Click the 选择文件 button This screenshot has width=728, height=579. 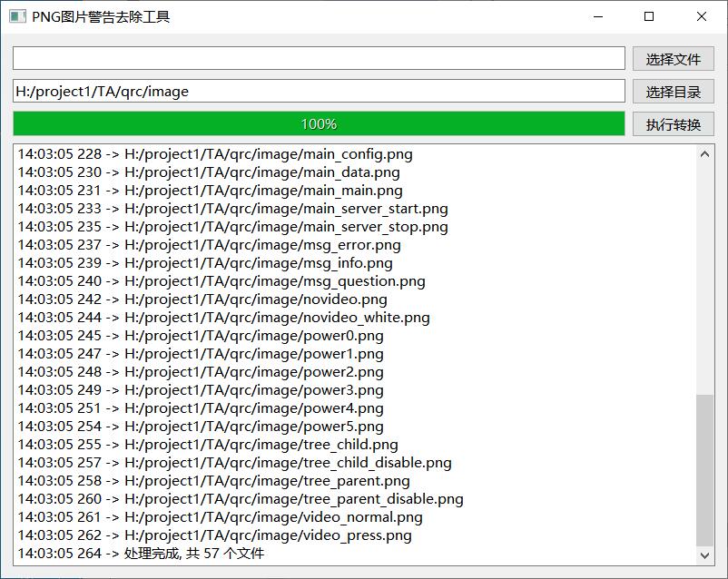pos(673,59)
